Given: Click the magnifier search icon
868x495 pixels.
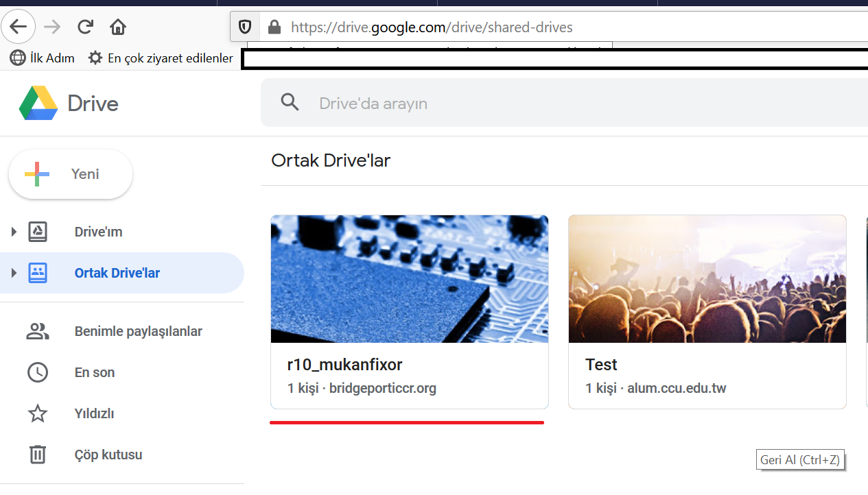Looking at the screenshot, I should click(290, 103).
